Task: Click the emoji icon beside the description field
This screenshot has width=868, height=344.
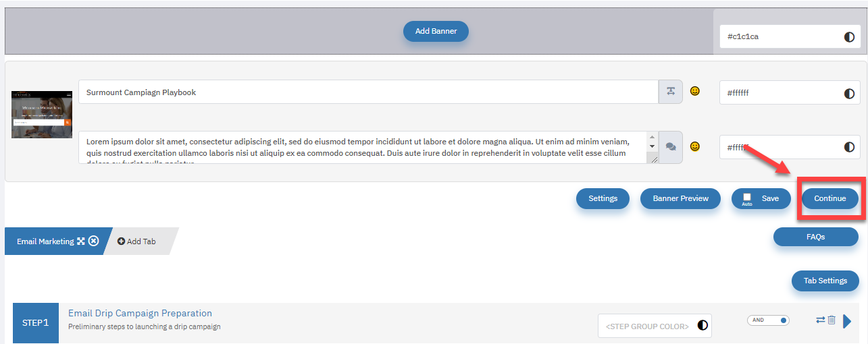Action: tap(694, 146)
